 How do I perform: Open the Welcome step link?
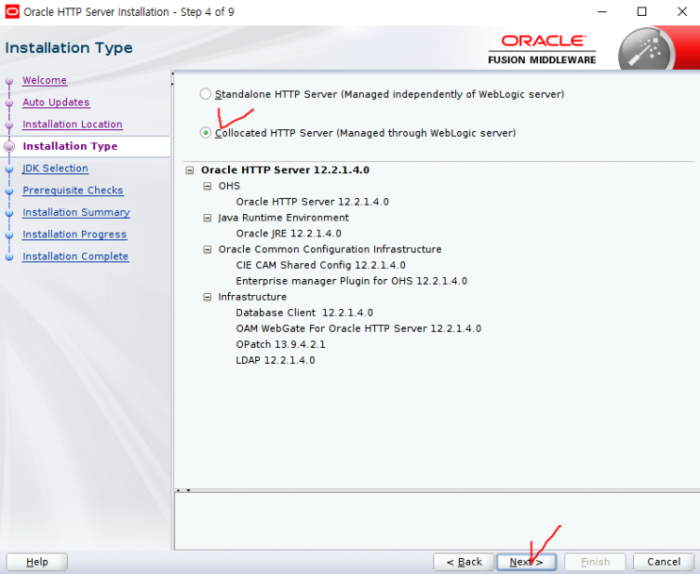pyautogui.click(x=45, y=80)
